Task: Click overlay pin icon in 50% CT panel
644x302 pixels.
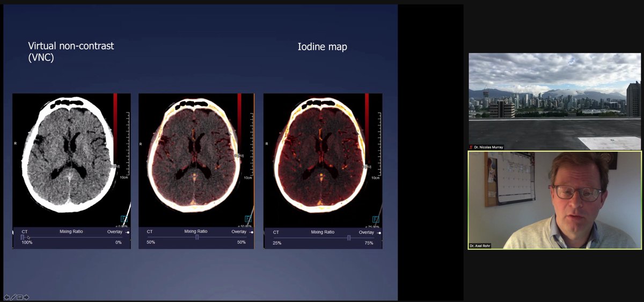Action: click(252, 232)
